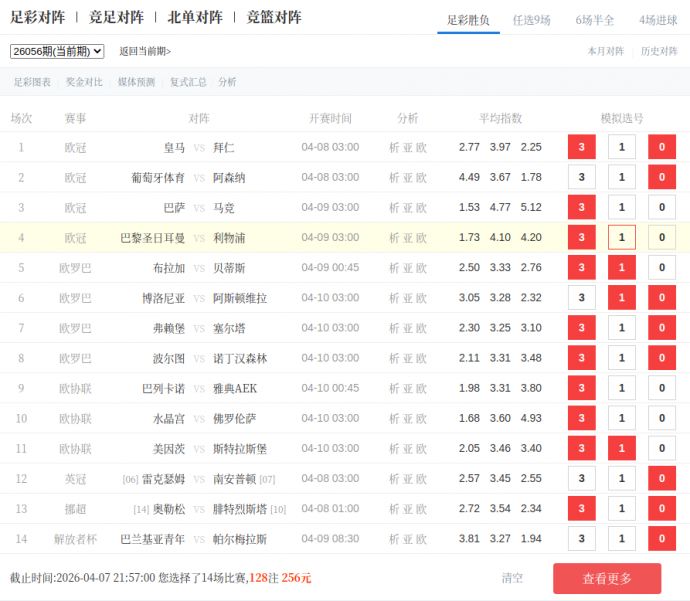This screenshot has height=601, width=690.
Task: Open 竞足对阵 in top navigation
Action: tap(116, 17)
